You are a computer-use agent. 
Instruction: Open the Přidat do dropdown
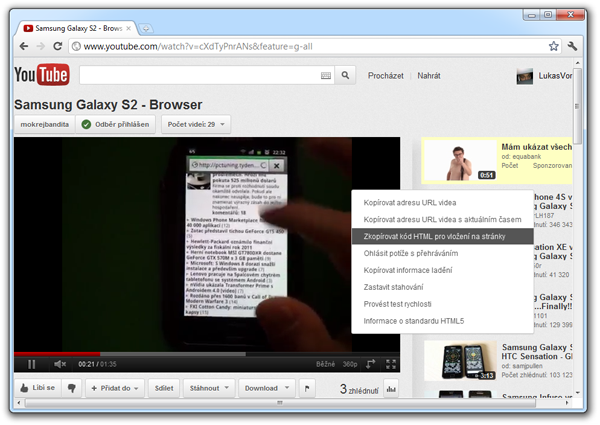click(x=115, y=388)
